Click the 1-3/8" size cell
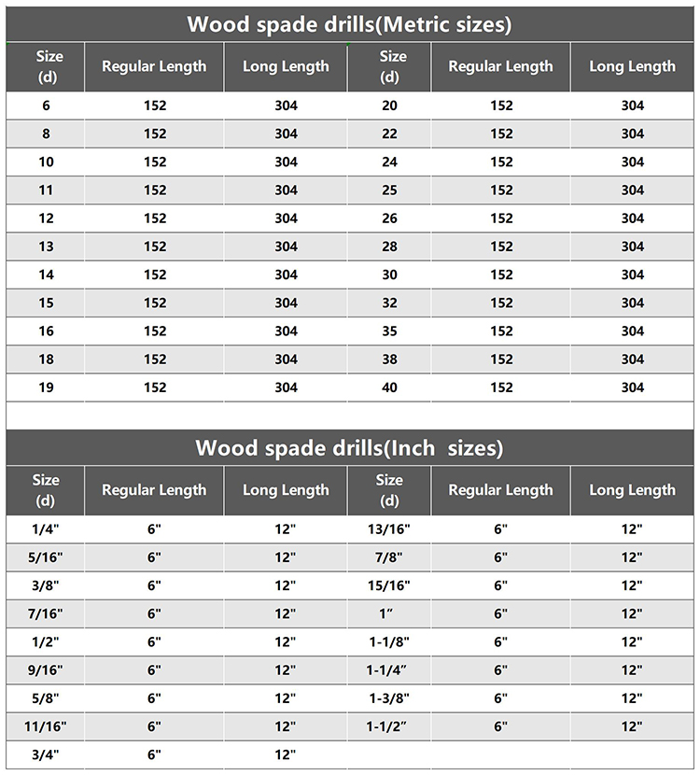The height and width of the screenshot is (775, 700). pos(389,698)
